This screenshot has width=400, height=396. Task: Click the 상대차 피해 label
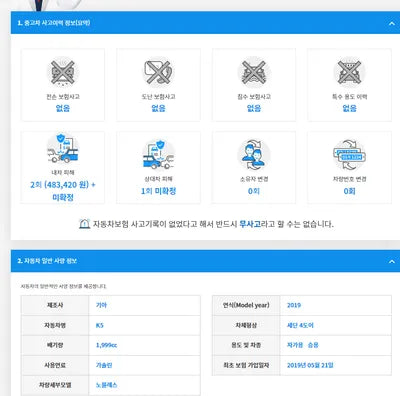click(x=158, y=179)
